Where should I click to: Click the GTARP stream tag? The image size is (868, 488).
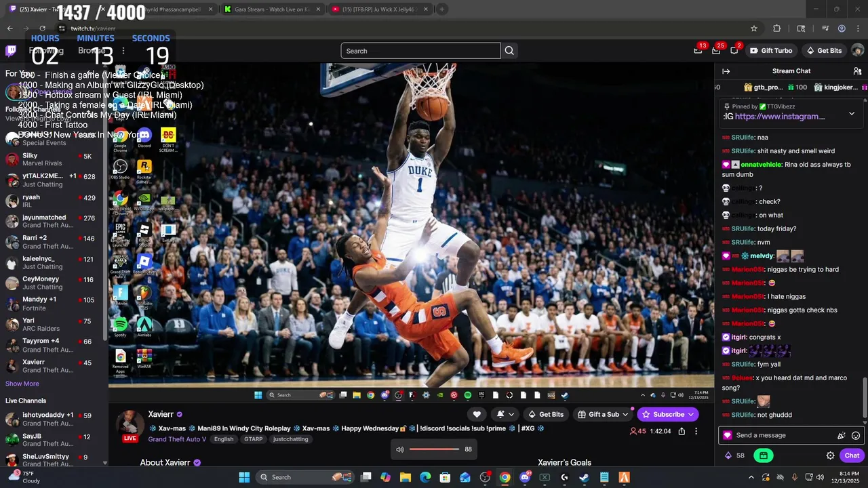coord(253,439)
